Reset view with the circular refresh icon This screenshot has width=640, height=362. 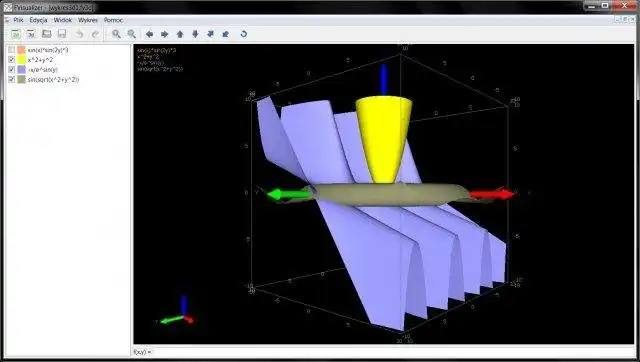pos(244,34)
